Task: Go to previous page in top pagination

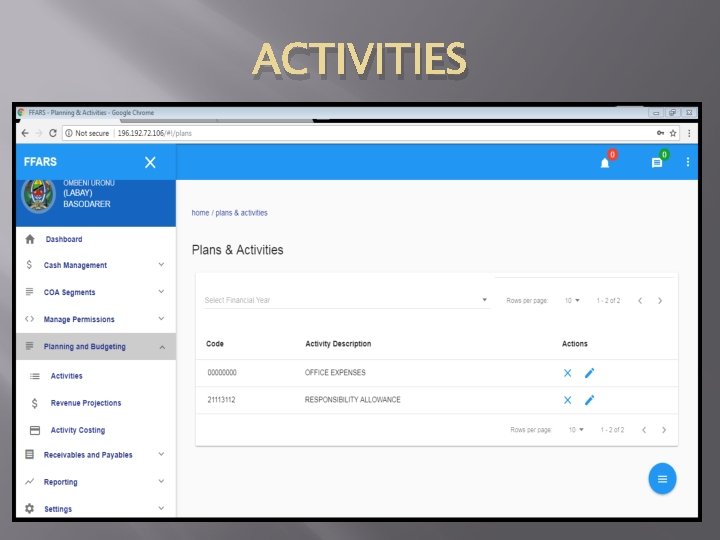Action: pyautogui.click(x=640, y=301)
